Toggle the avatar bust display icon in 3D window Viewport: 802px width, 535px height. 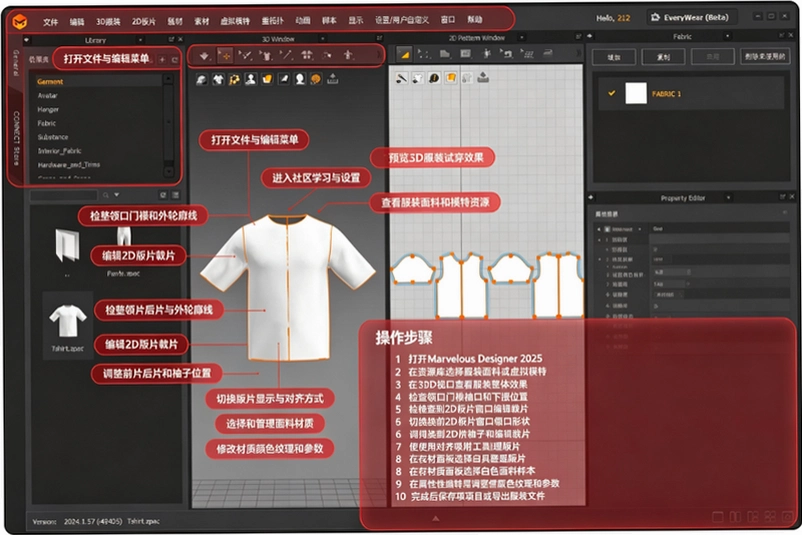coord(251,79)
